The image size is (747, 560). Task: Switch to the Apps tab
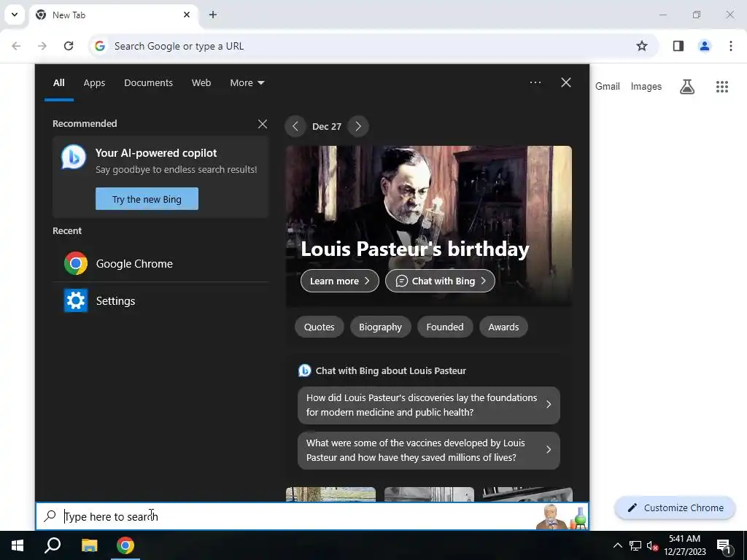click(x=94, y=83)
